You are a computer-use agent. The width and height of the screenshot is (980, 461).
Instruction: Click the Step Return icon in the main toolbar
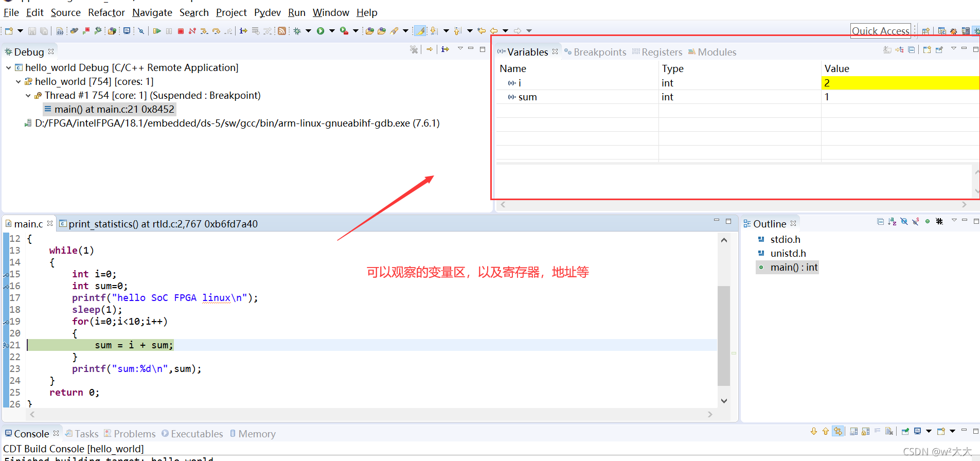(x=228, y=31)
